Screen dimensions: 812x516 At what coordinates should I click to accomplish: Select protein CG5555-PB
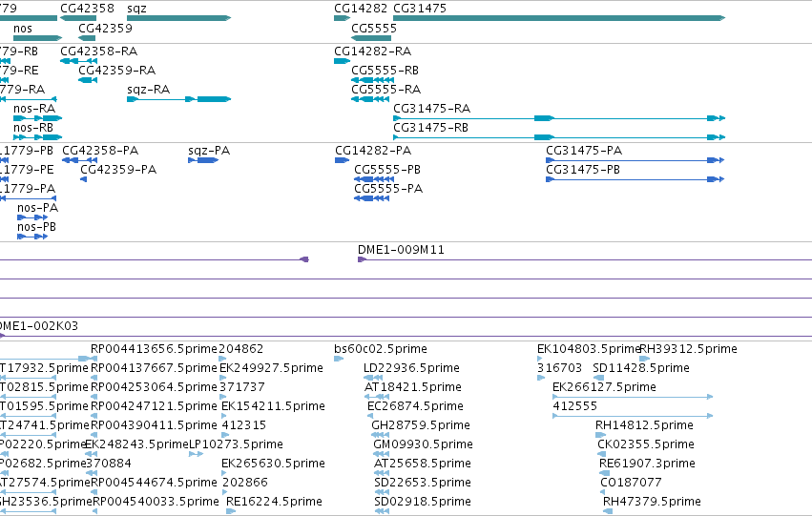387,170
